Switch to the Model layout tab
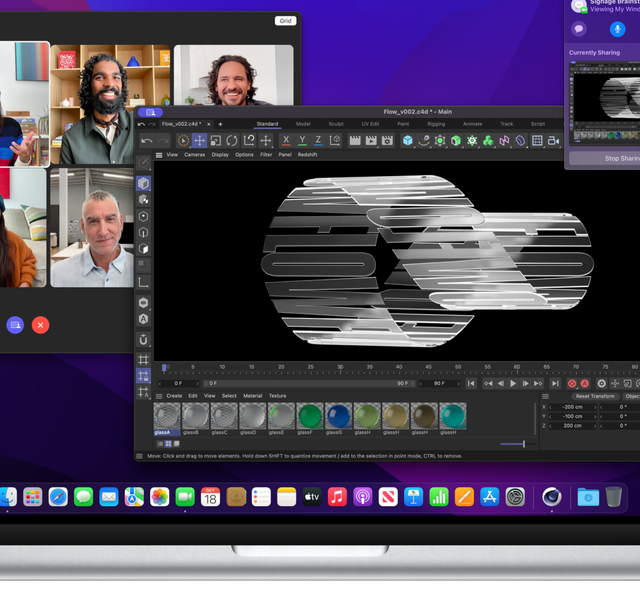 (x=303, y=124)
